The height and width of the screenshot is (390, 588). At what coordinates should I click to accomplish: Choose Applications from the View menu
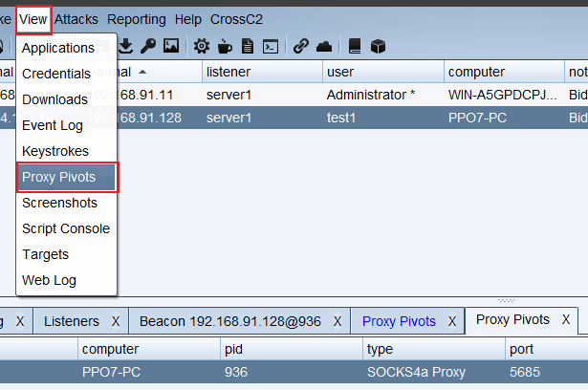(66, 48)
